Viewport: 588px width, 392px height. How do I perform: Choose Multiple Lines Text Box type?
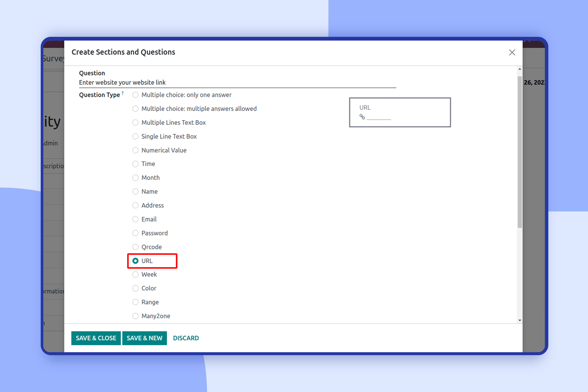(x=135, y=122)
